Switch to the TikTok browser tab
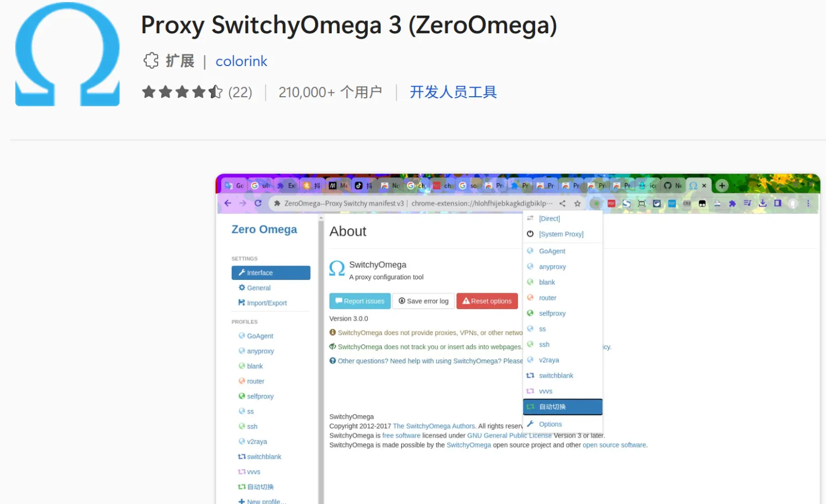The width and height of the screenshot is (826, 504). tap(364, 185)
